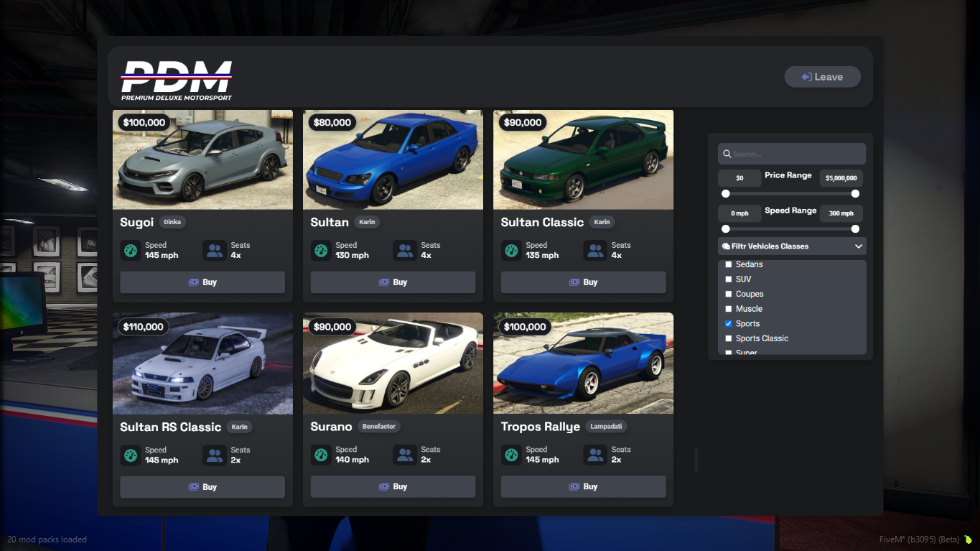Image resolution: width=980 pixels, height=551 pixels.
Task: Click the seats icon on the Surano card
Action: (x=404, y=455)
